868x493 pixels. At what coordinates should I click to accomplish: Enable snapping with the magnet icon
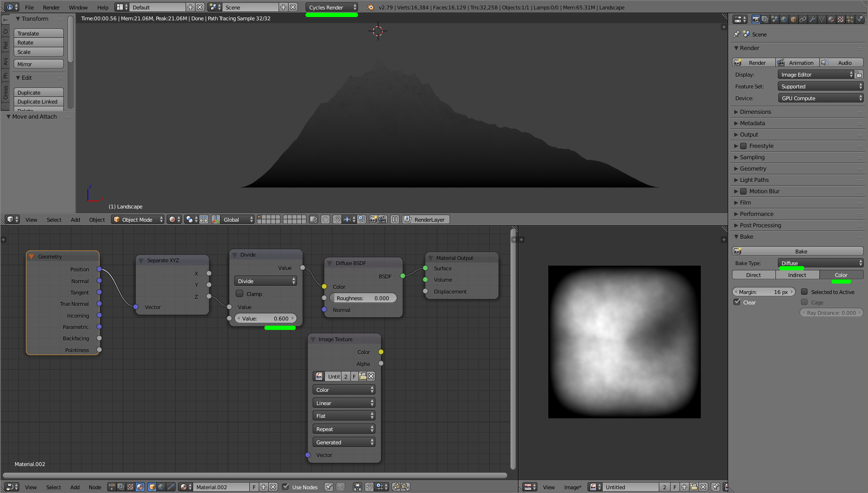[369, 487]
